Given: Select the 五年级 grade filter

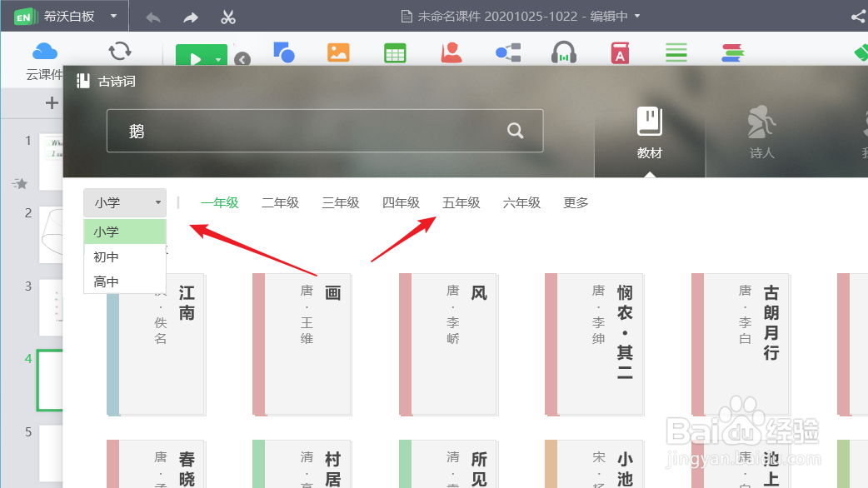Looking at the screenshot, I should [x=461, y=202].
